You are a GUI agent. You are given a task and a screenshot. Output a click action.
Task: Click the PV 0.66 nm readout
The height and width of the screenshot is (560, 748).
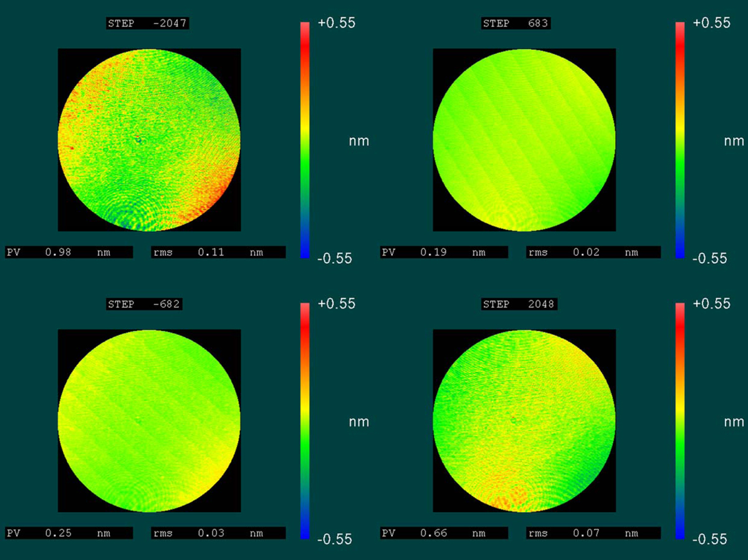pyautogui.click(x=444, y=533)
